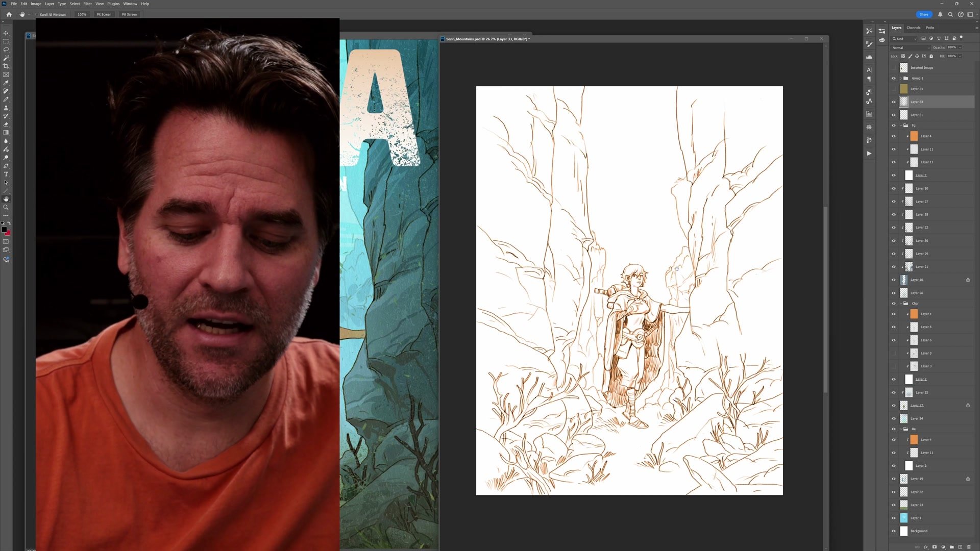Click the lock all layer icon

tap(931, 56)
